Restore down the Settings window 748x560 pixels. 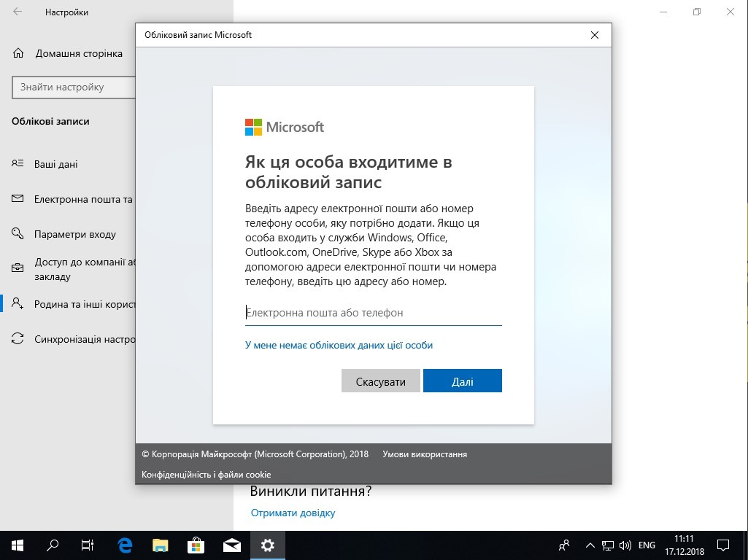point(697,12)
